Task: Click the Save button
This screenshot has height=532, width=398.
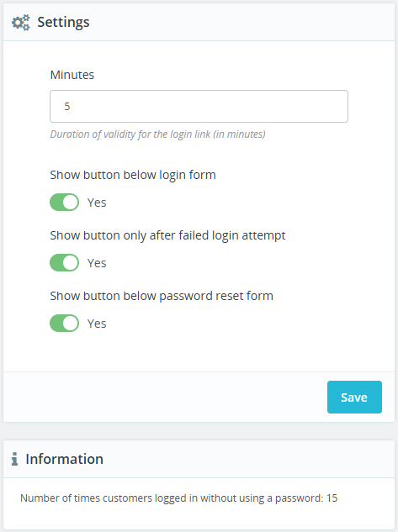Action: click(354, 397)
